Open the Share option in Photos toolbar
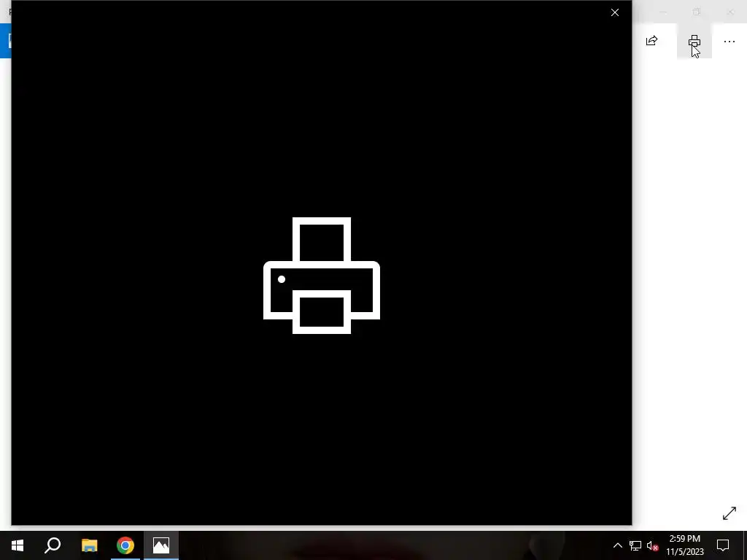 click(651, 41)
